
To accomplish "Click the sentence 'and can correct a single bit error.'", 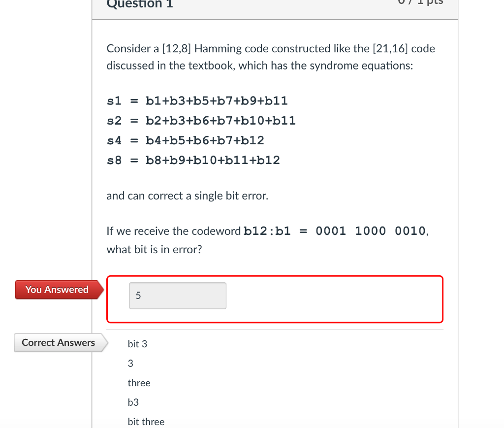I will [x=188, y=196].
